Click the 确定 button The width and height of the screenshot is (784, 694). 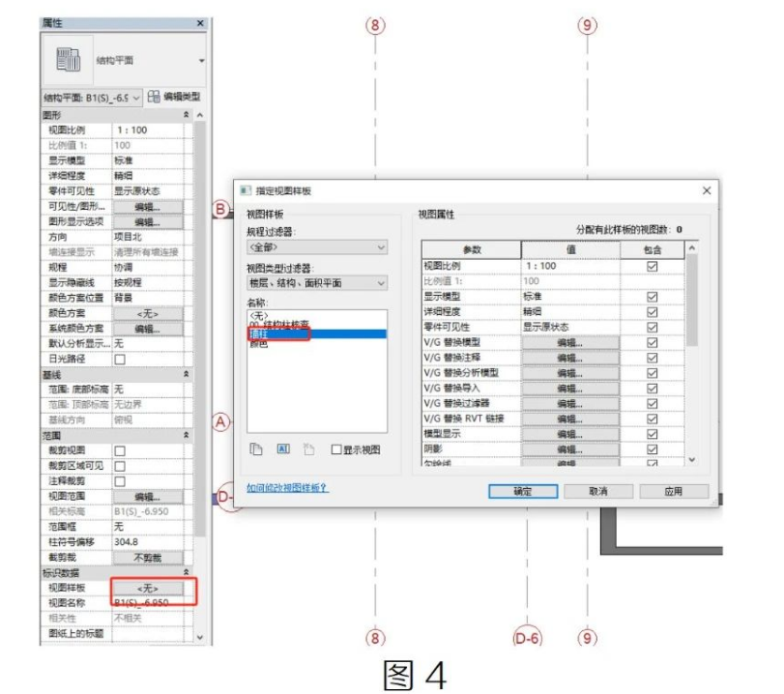[523, 491]
